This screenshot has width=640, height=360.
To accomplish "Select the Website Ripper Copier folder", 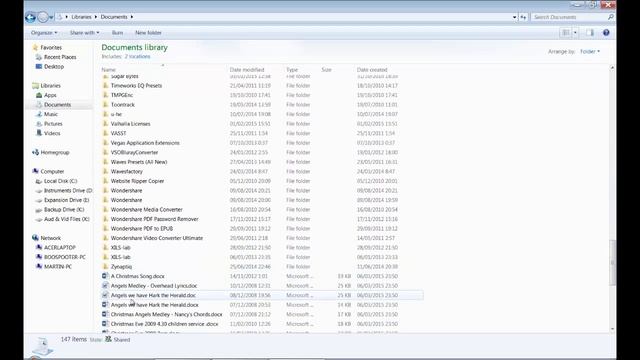I will pos(137,181).
